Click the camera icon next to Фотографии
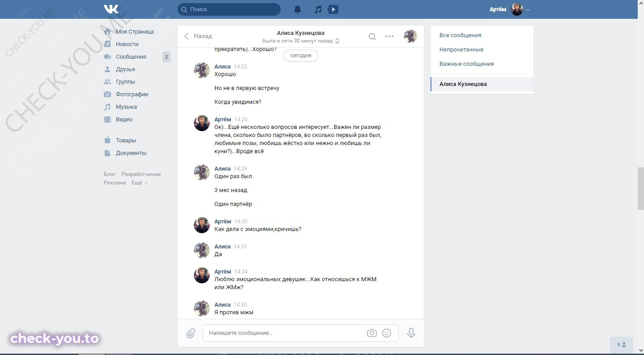 107,94
